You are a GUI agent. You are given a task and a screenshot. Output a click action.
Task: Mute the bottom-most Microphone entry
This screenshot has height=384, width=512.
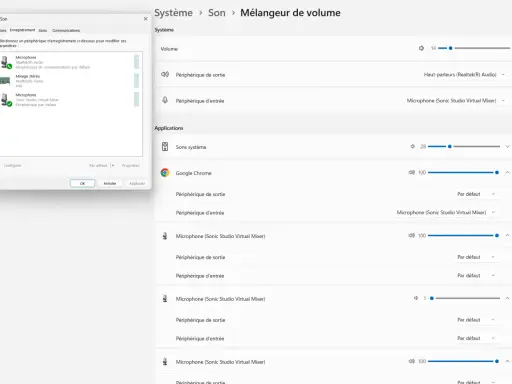pyautogui.click(x=412, y=361)
